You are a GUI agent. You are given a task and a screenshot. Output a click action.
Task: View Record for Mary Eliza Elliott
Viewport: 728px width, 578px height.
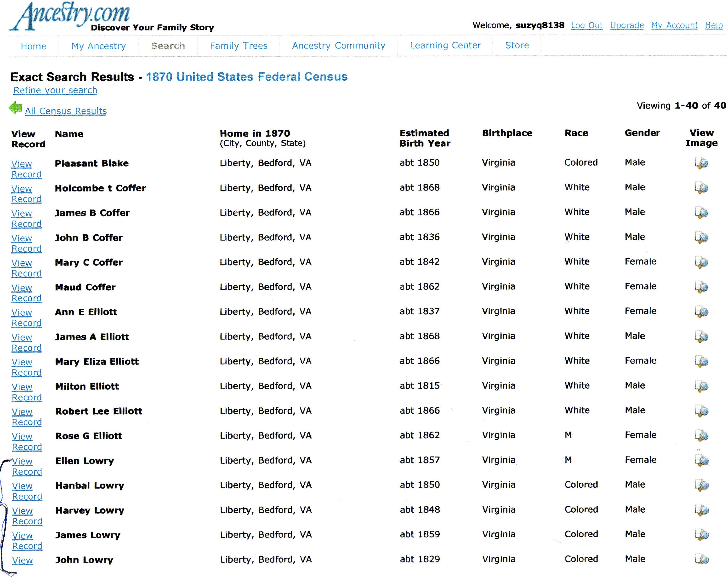(27, 367)
